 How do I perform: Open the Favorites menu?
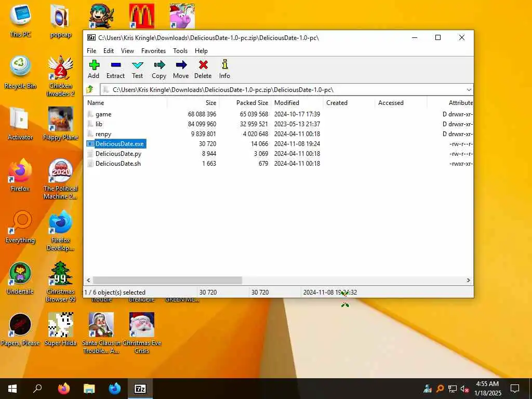coord(153,51)
